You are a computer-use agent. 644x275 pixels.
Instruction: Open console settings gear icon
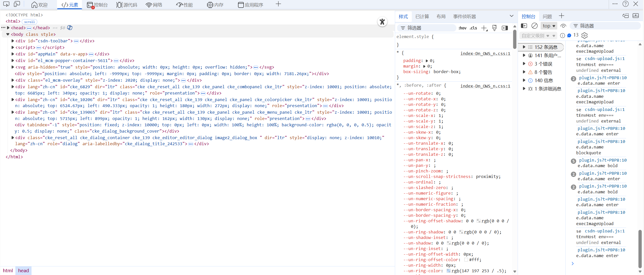click(x=584, y=36)
